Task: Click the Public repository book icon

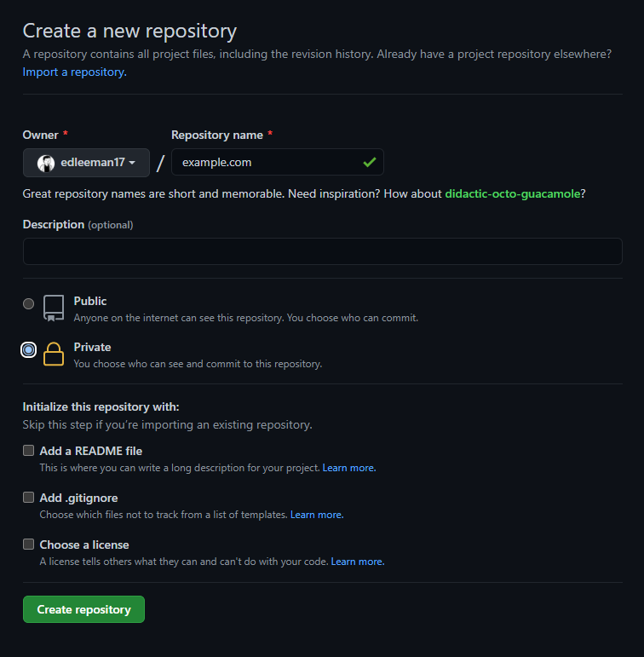Action: (54, 308)
